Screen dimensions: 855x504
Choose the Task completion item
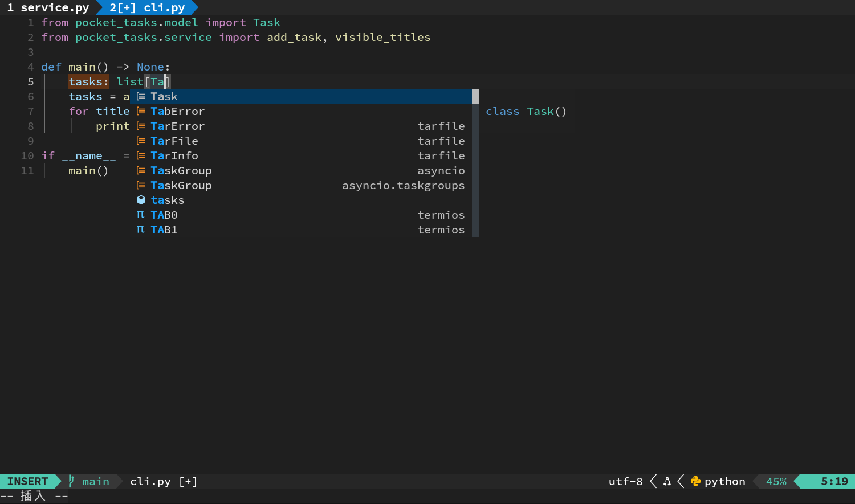coord(301,96)
